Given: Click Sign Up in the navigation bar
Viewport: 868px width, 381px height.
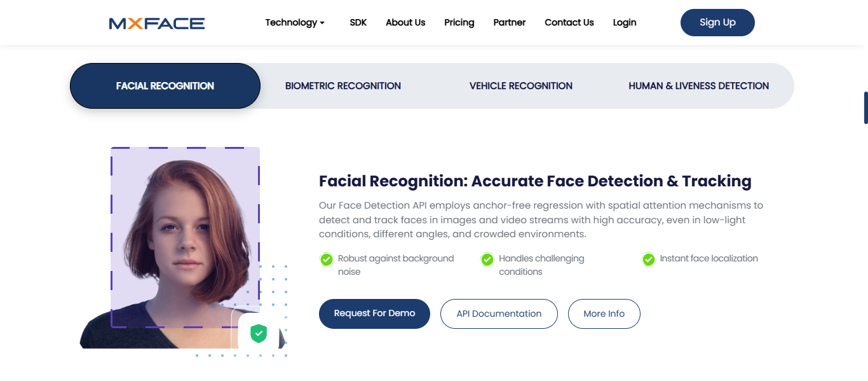Looking at the screenshot, I should pyautogui.click(x=717, y=22).
